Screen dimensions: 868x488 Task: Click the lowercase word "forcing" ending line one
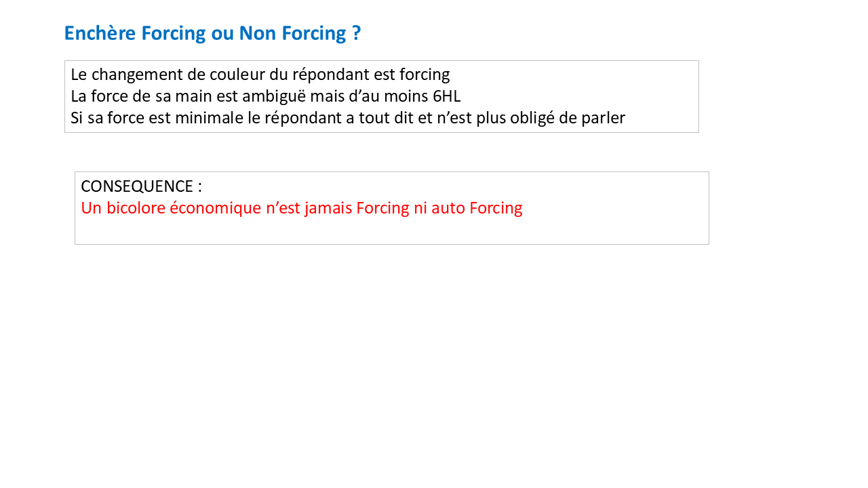pyautogui.click(x=425, y=75)
